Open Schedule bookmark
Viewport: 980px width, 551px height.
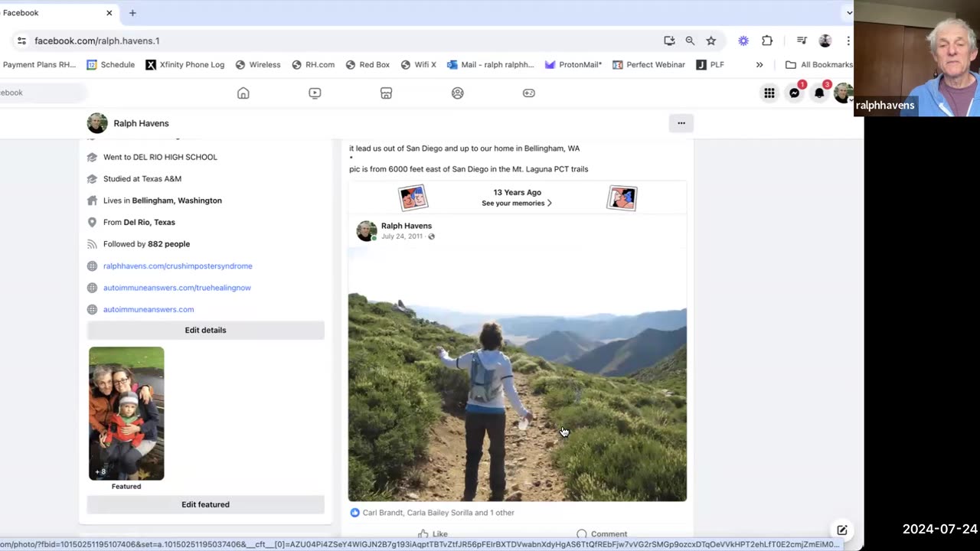pyautogui.click(x=110, y=65)
